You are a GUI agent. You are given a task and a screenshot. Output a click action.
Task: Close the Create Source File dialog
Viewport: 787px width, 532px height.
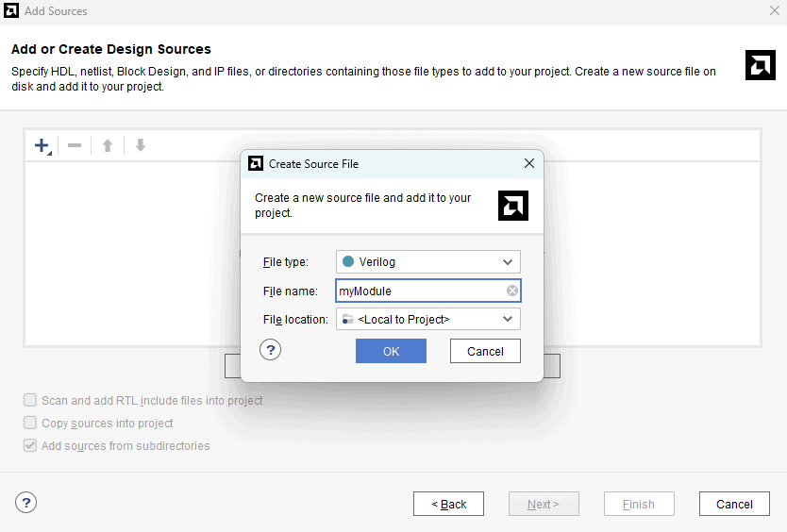tap(529, 163)
